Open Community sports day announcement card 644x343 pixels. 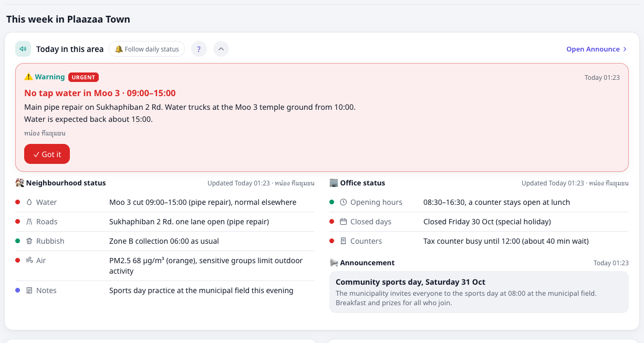479,292
